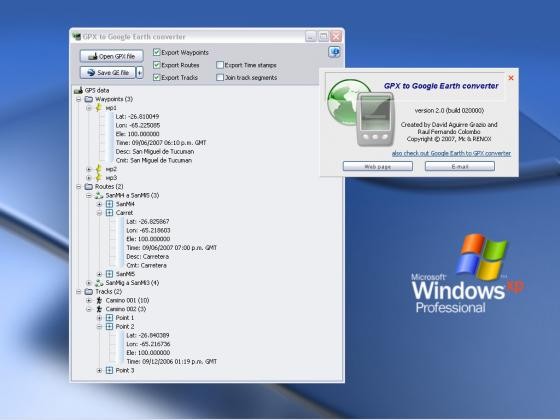Click the Camino 001 hiker icon
The width and height of the screenshot is (560, 420).
(x=99, y=300)
